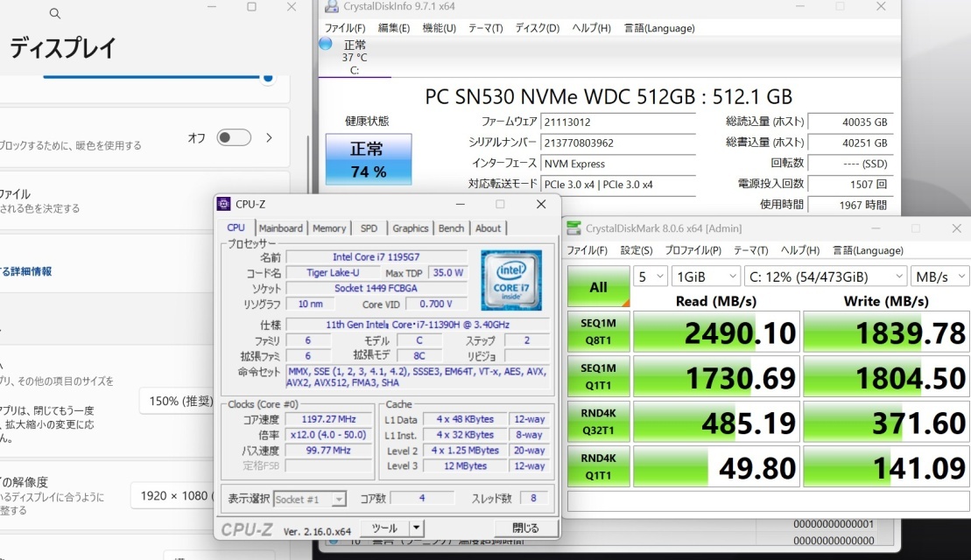Open 言語(Language) menu in CrystalDiskInfo
This screenshot has height=560, width=971.
[659, 28]
